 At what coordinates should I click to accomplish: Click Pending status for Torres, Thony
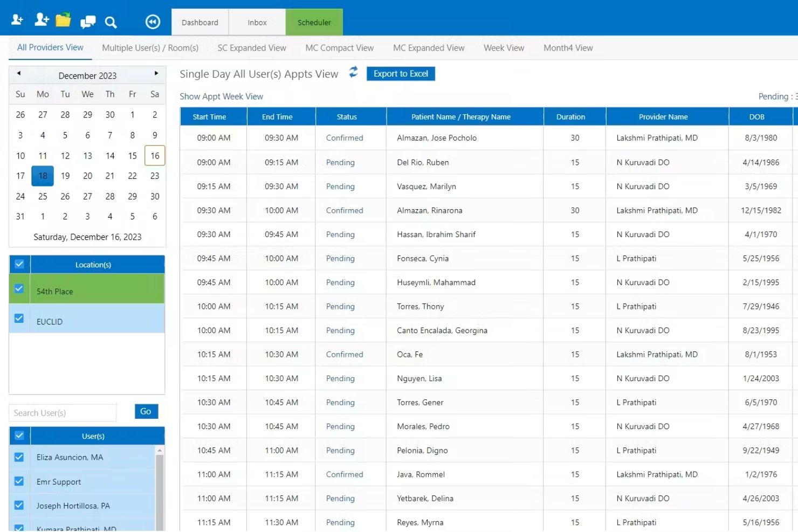(340, 307)
